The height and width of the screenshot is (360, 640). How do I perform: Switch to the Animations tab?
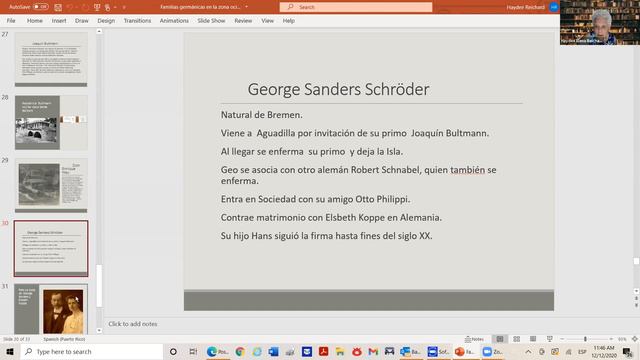pos(174,20)
